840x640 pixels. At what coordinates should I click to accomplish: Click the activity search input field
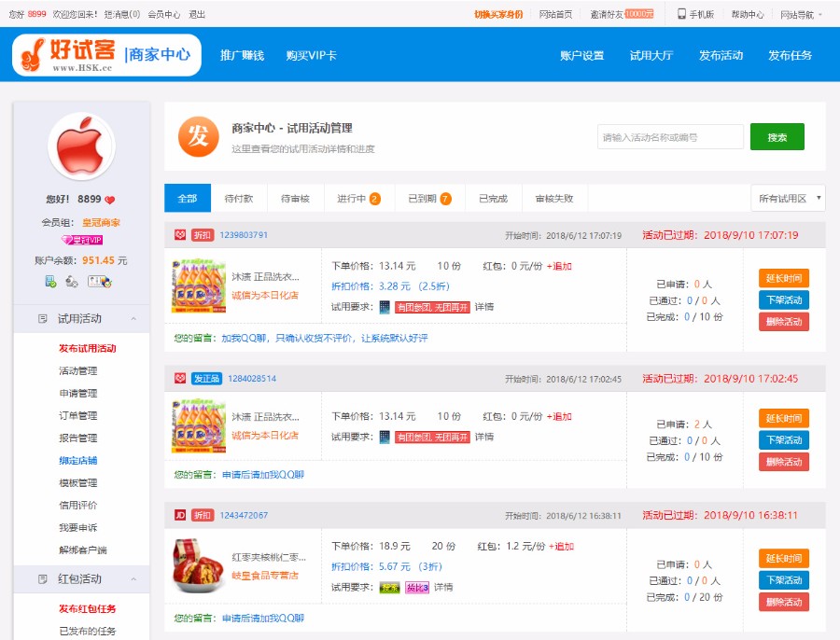[668, 136]
